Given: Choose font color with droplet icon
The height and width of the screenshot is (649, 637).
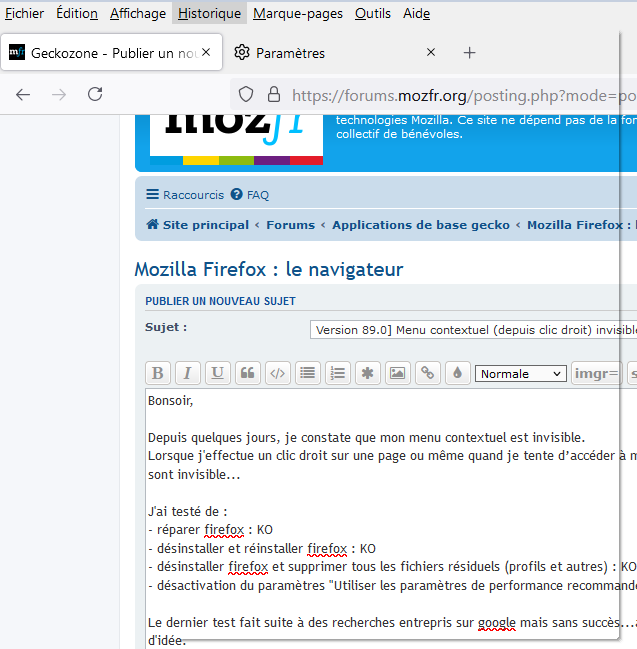Looking at the screenshot, I should tap(457, 373).
